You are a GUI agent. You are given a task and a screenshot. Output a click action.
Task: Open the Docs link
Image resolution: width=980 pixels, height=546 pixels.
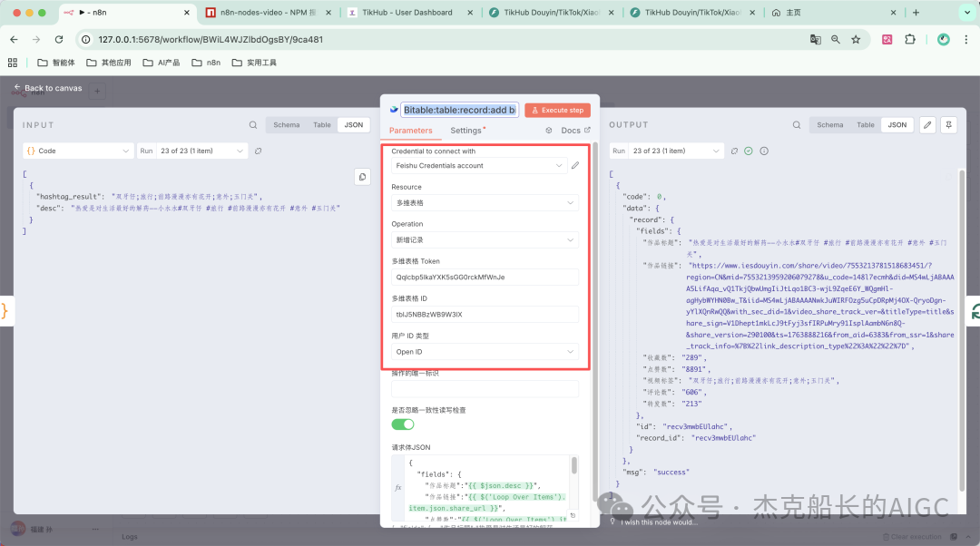(x=575, y=130)
